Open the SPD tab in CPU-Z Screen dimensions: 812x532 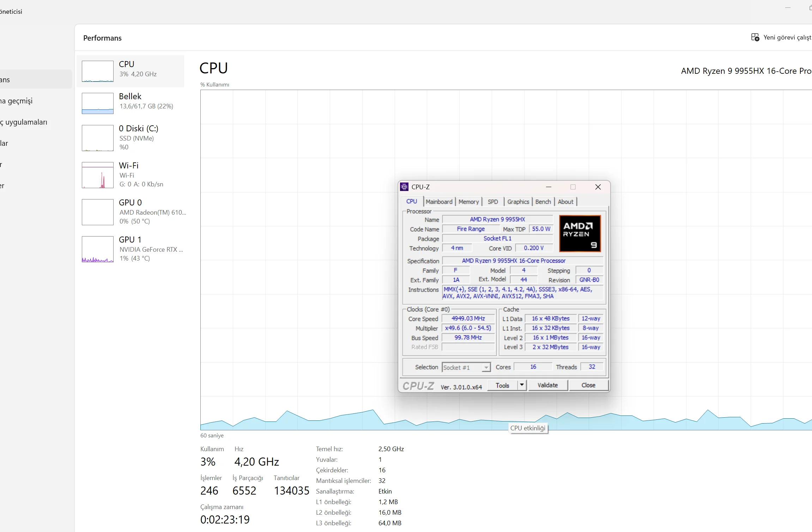point(493,202)
